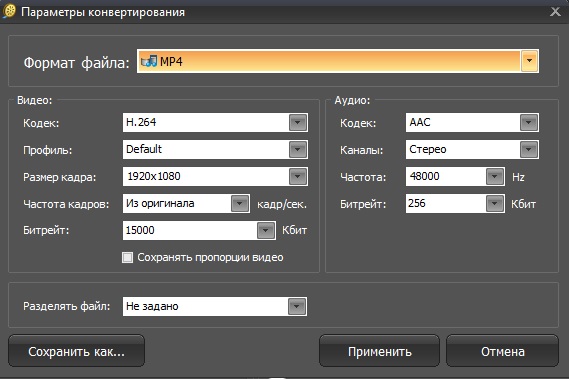569x379 pixels.
Task: Open the frame rate 'Из оригинала' dropdown
Action: (240, 203)
